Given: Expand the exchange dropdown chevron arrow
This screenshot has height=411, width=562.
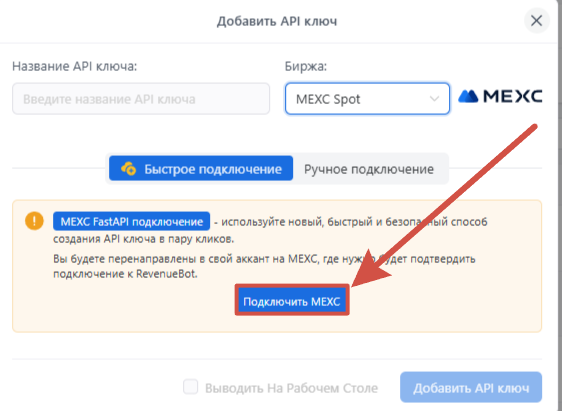Looking at the screenshot, I should point(434,99).
